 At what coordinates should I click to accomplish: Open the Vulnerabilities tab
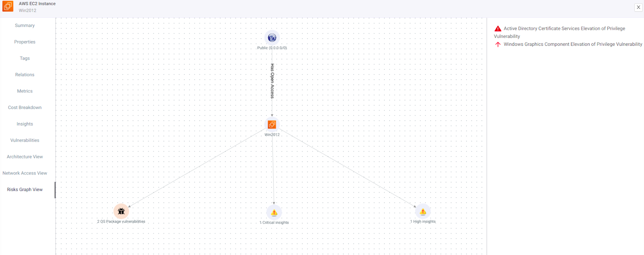(x=25, y=140)
